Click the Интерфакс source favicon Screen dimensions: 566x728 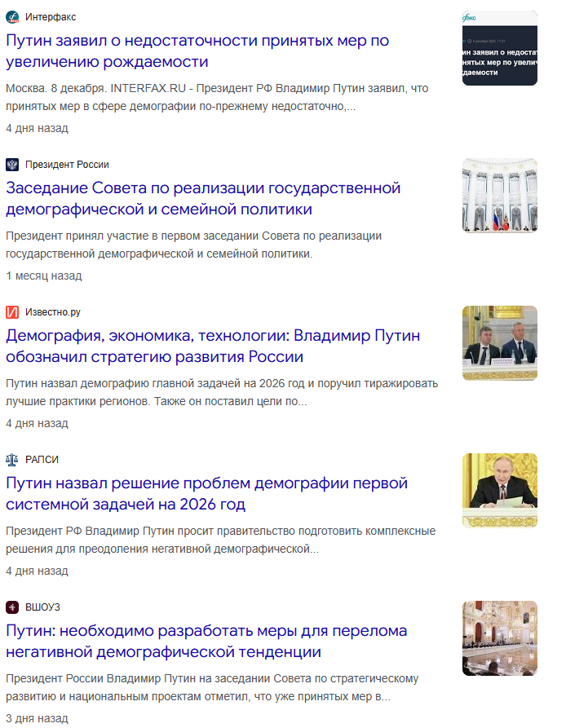point(12,17)
